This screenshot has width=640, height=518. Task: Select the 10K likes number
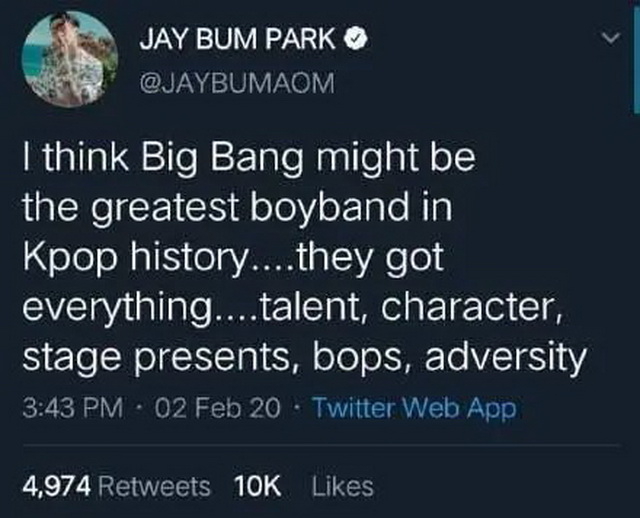258,486
